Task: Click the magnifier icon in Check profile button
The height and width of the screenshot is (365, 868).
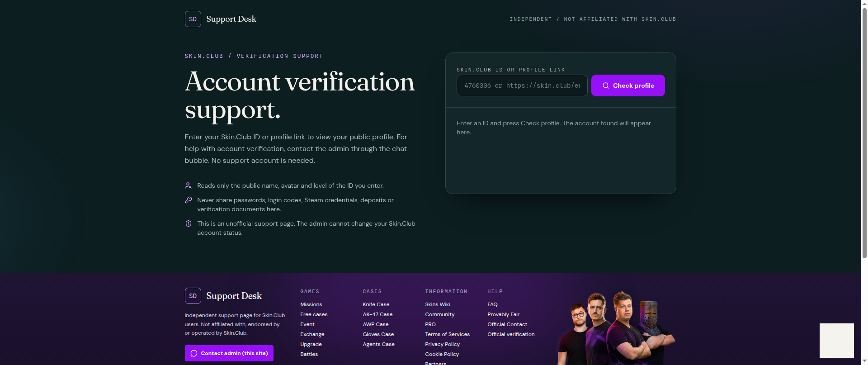Action: click(606, 85)
